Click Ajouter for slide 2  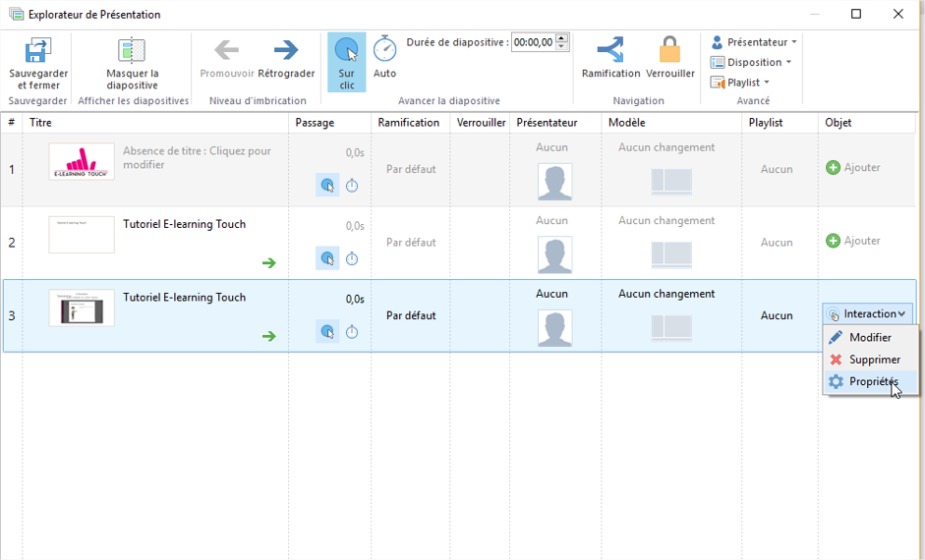coord(853,241)
